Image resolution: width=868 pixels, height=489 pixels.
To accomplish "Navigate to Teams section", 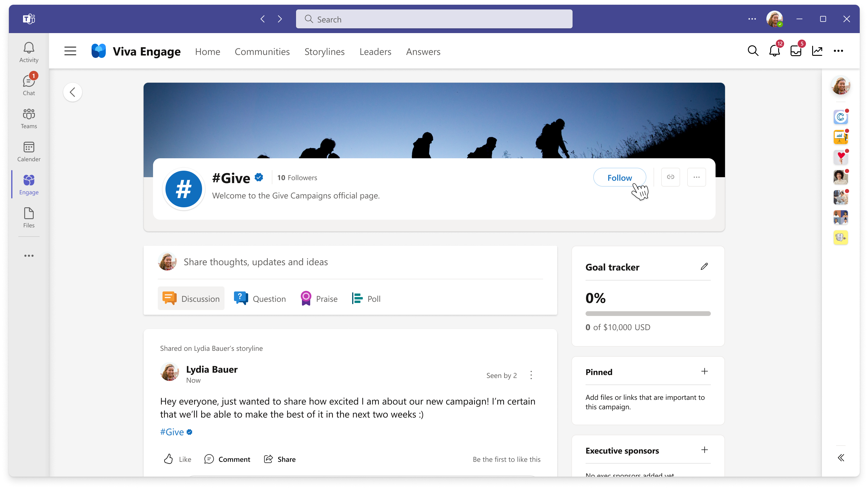I will (29, 119).
